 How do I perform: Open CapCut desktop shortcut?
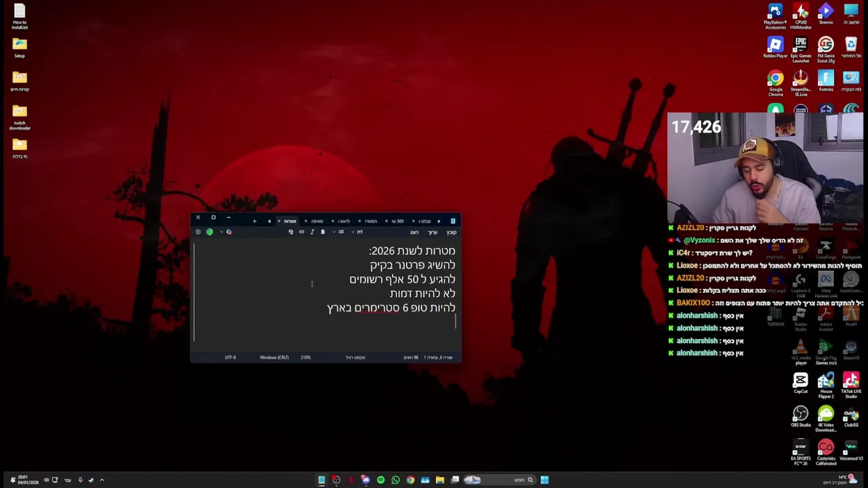(x=801, y=382)
